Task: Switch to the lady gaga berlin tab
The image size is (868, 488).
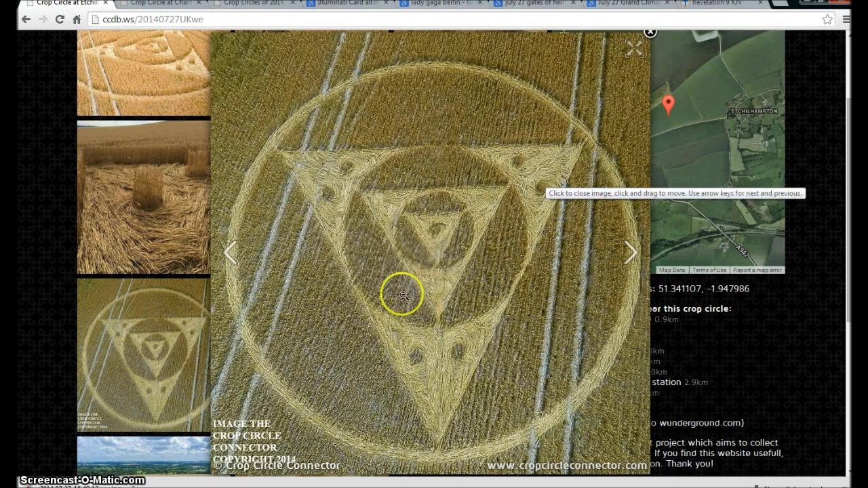Action: tap(441, 3)
